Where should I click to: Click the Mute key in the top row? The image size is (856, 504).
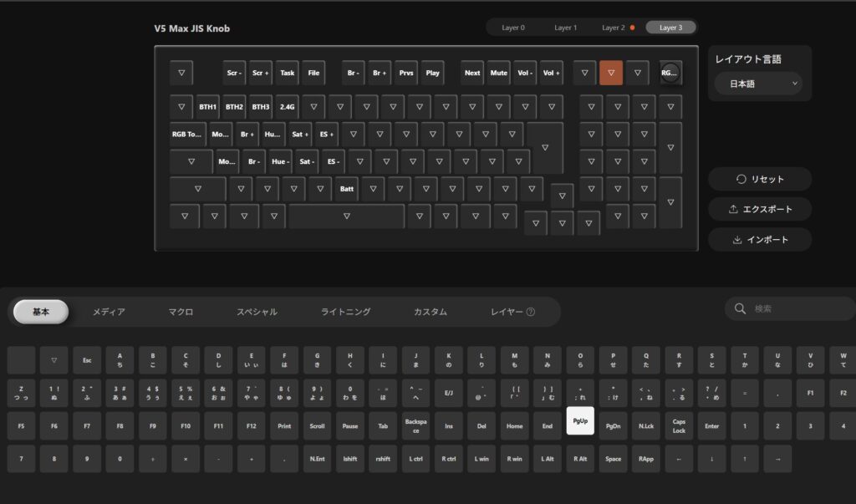tap(498, 73)
